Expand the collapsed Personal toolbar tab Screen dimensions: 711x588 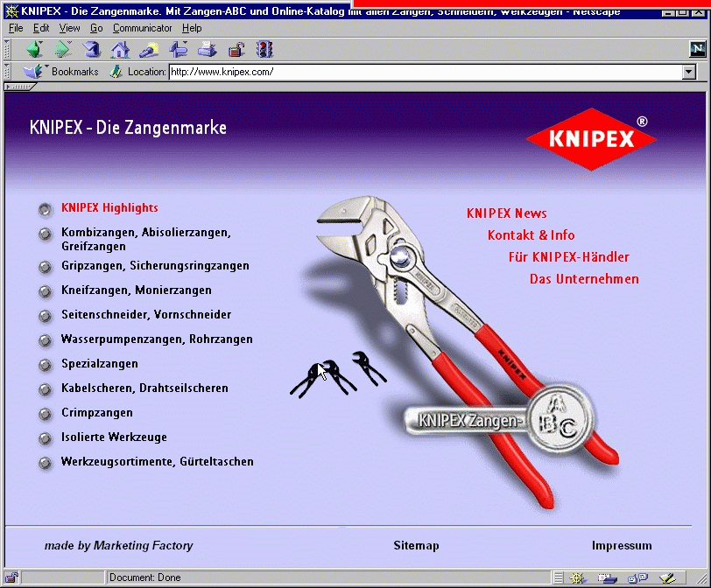click(x=19, y=87)
